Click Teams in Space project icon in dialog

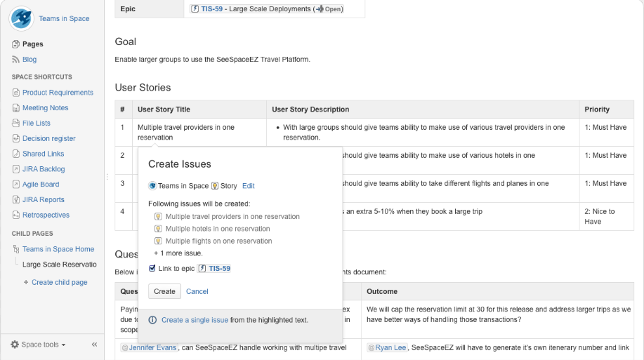[x=152, y=186]
